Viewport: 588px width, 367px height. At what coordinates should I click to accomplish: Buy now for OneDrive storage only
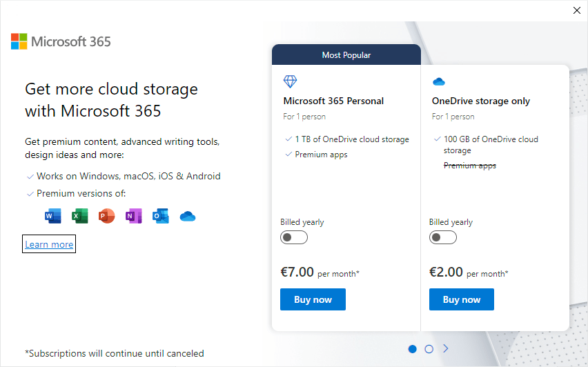pyautogui.click(x=462, y=299)
